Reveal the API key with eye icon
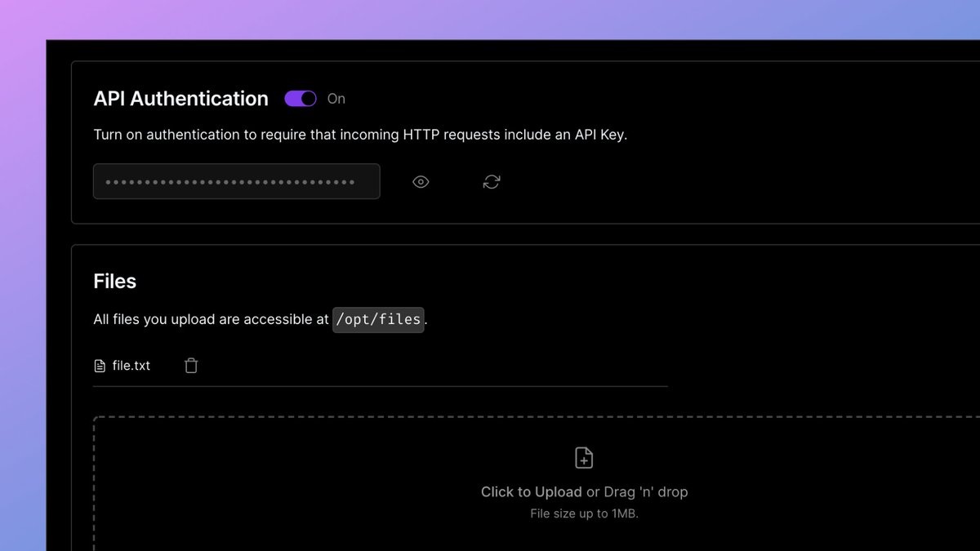The image size is (980, 551). click(x=421, y=182)
